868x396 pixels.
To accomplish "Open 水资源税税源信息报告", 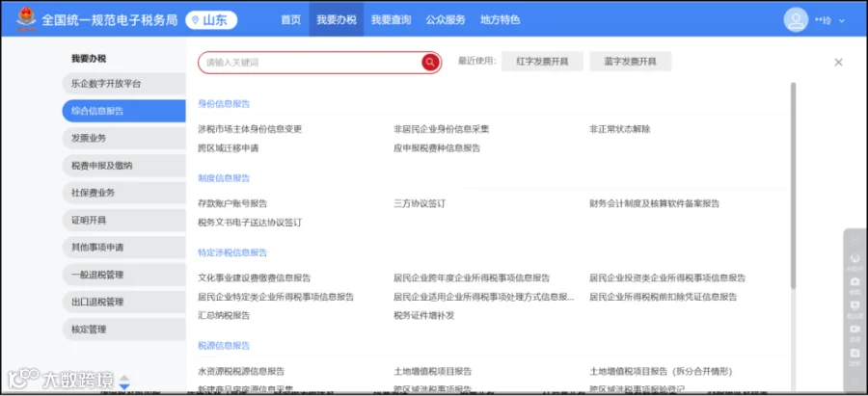I will click(x=241, y=371).
